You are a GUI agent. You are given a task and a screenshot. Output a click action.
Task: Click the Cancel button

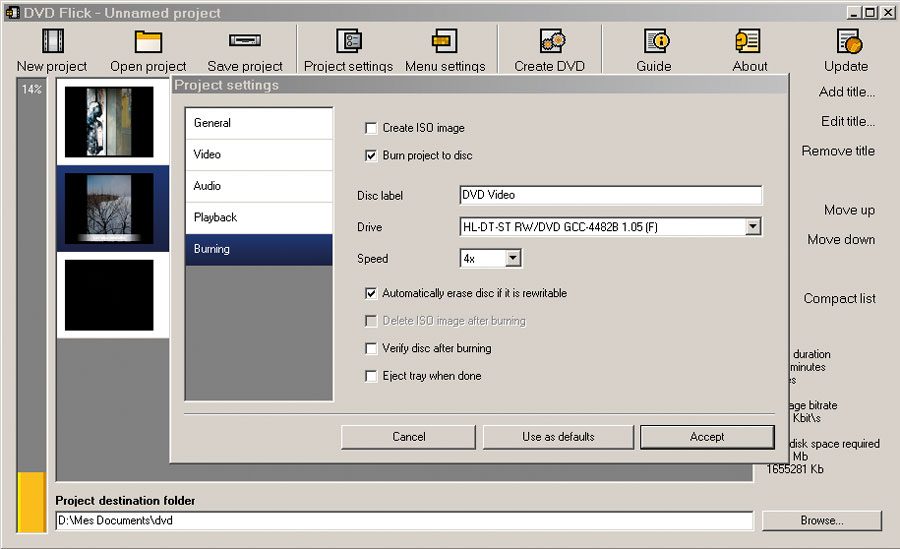(x=409, y=437)
